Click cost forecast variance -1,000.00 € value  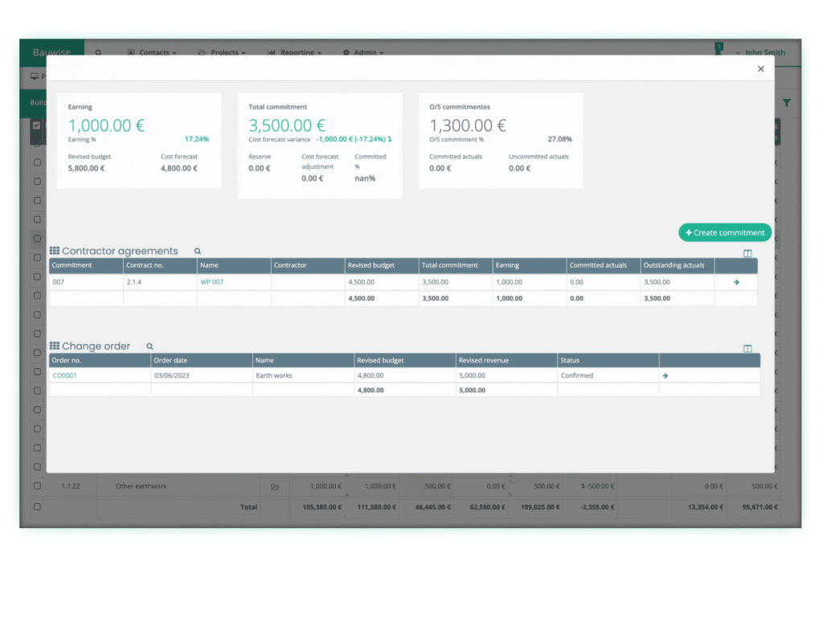click(354, 140)
